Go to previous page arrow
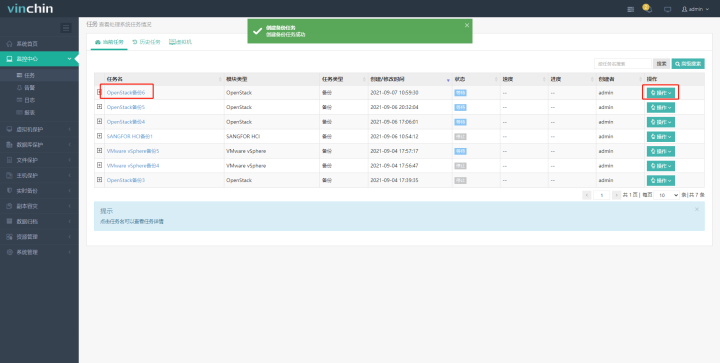 586,195
